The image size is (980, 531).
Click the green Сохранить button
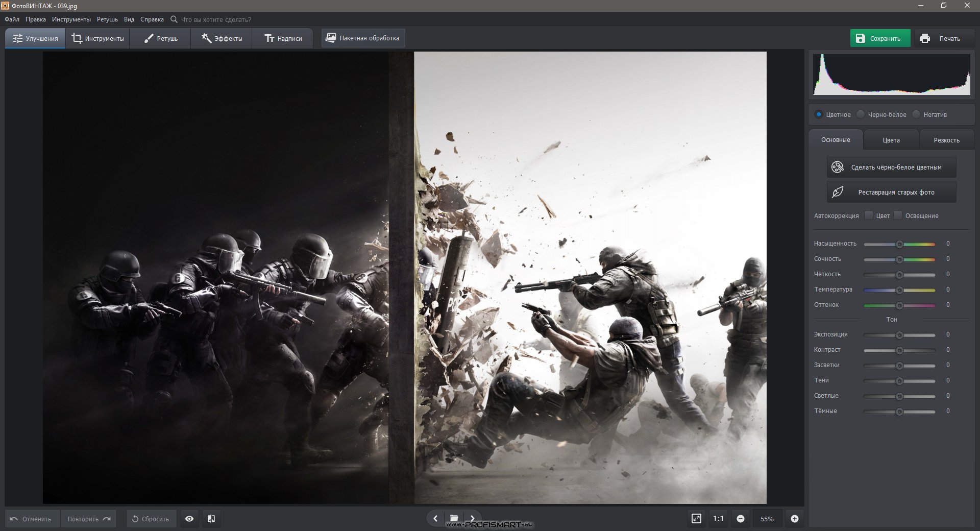[x=880, y=38]
